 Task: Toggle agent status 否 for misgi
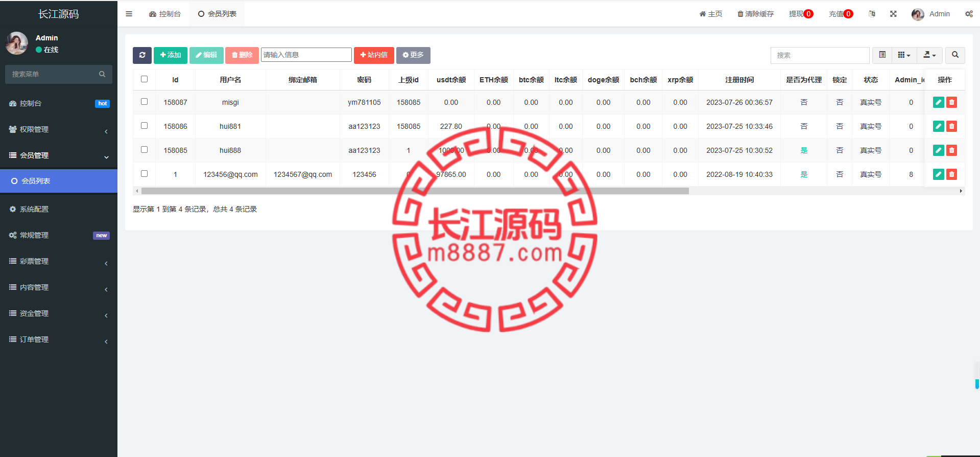point(804,102)
